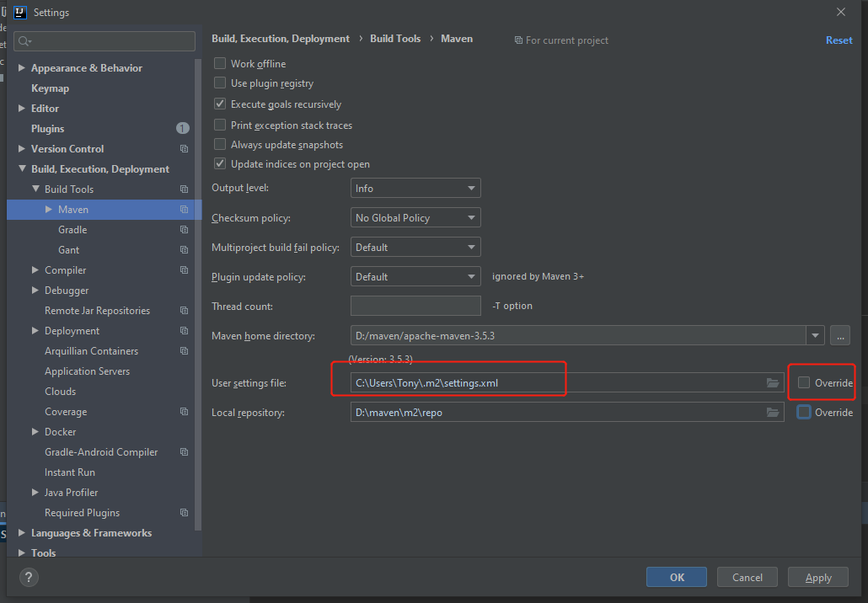
Task: Expand the Tools tree node
Action: coord(22,552)
